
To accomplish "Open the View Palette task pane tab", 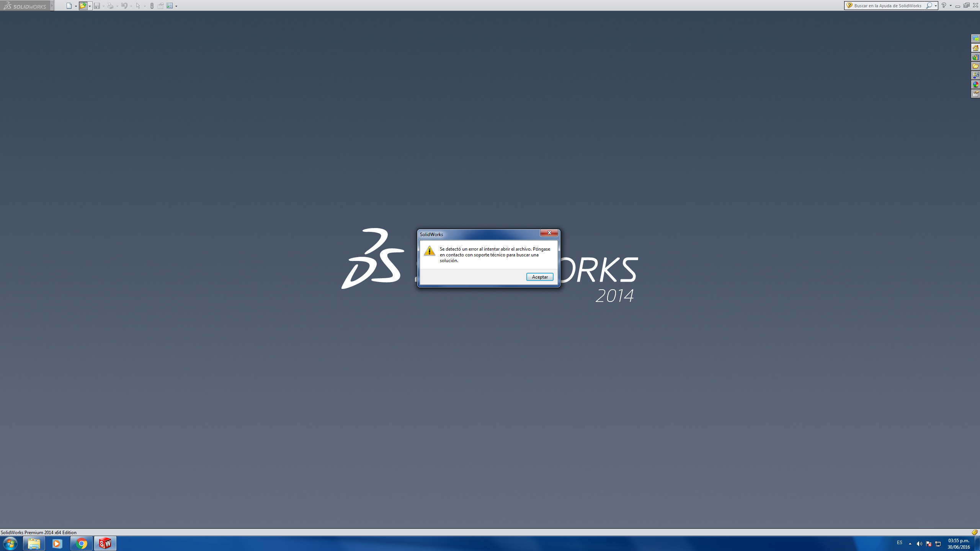I will 975,75.
